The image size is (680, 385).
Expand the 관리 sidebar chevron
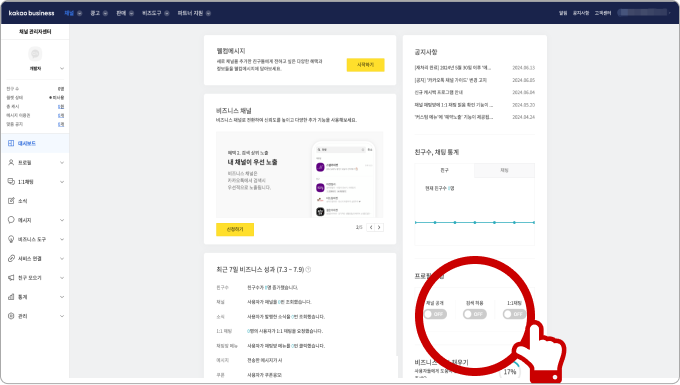point(62,316)
